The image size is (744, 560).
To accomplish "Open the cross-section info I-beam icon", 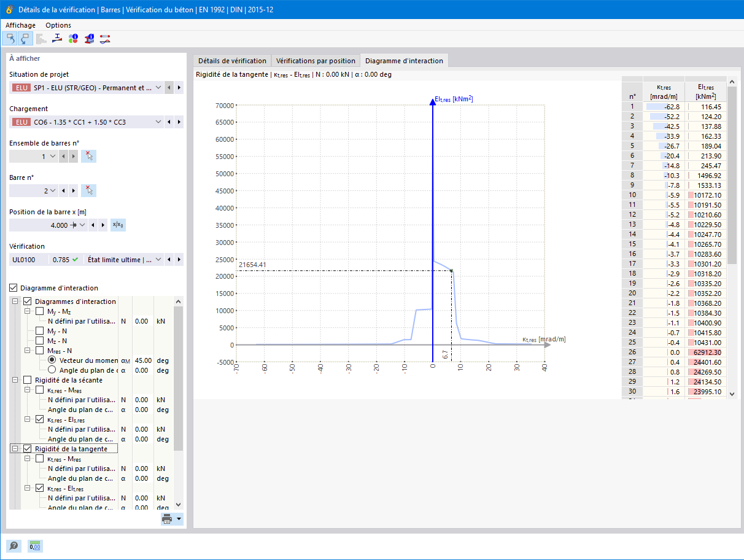I will (x=89, y=39).
